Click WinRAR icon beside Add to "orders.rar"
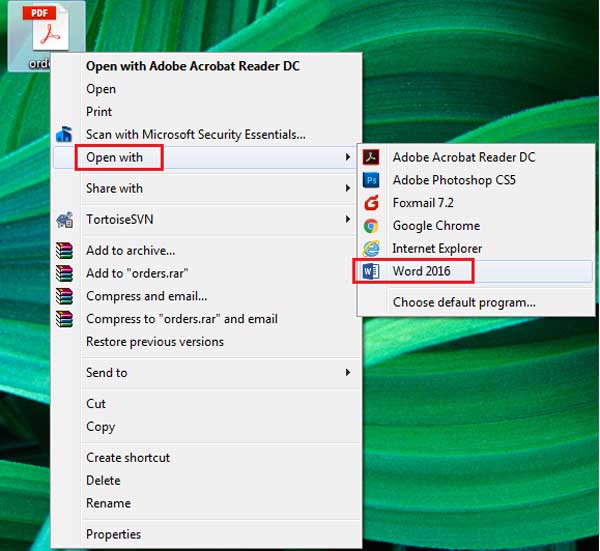The image size is (600, 551). [x=64, y=273]
